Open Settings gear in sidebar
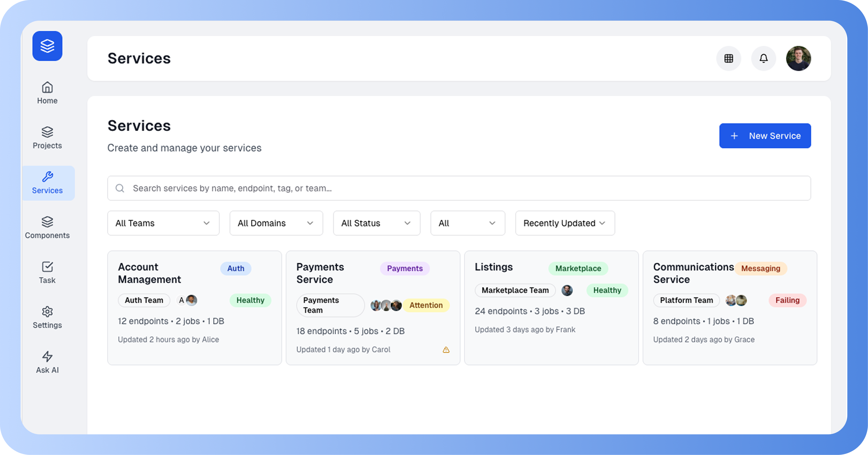 pyautogui.click(x=47, y=317)
